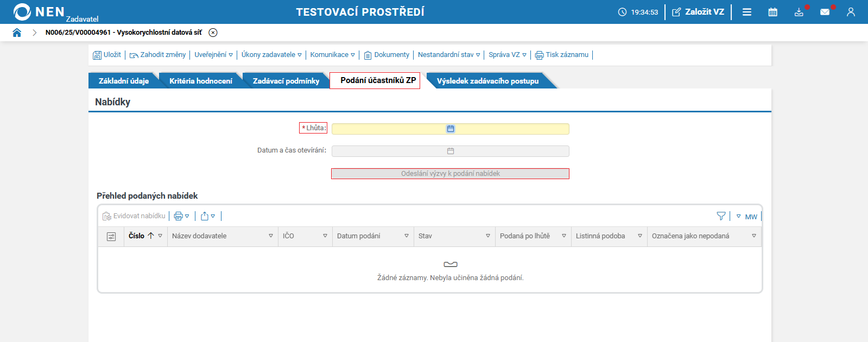Open the table export dropdown
The width and height of the screenshot is (868, 342).
pos(208,216)
